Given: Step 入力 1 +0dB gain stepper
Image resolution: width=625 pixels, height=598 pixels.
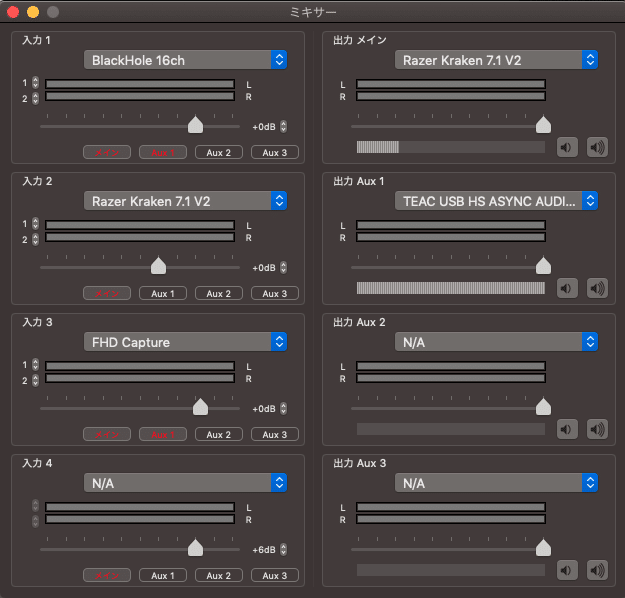Looking at the screenshot, I should [x=283, y=127].
